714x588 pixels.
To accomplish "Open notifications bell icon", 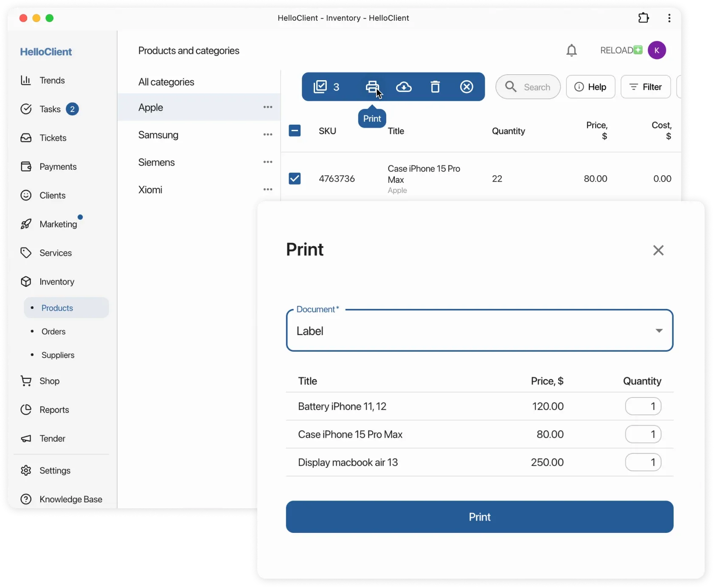I will point(571,50).
